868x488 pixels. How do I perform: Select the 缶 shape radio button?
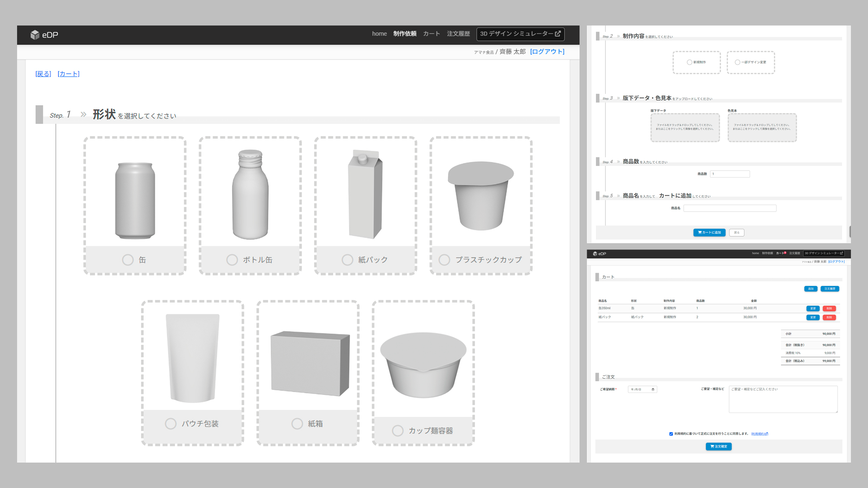tap(128, 260)
